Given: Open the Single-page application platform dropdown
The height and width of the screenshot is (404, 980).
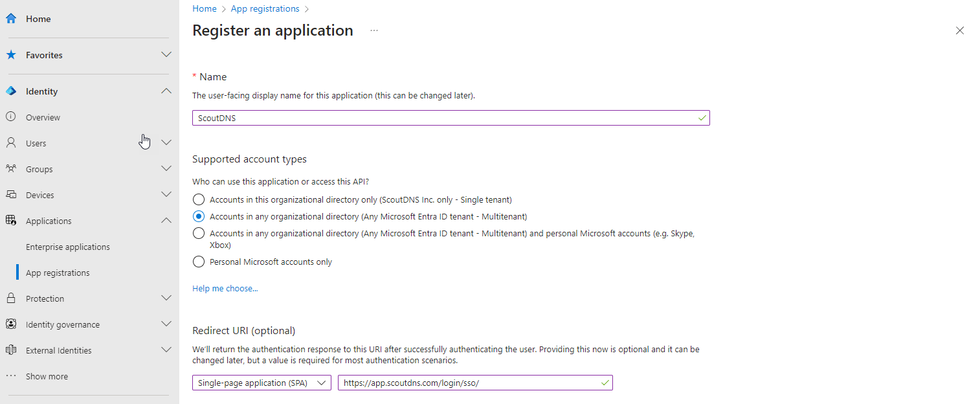Looking at the screenshot, I should tap(262, 383).
